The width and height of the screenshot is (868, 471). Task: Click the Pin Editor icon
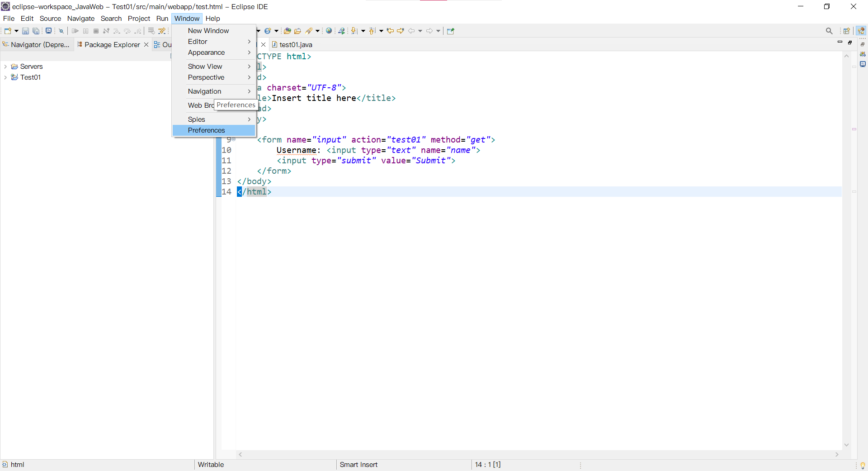click(x=450, y=31)
